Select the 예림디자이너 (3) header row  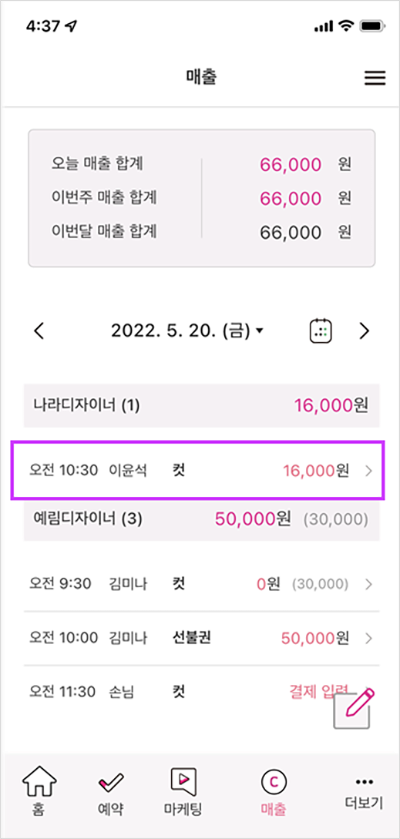click(202, 518)
